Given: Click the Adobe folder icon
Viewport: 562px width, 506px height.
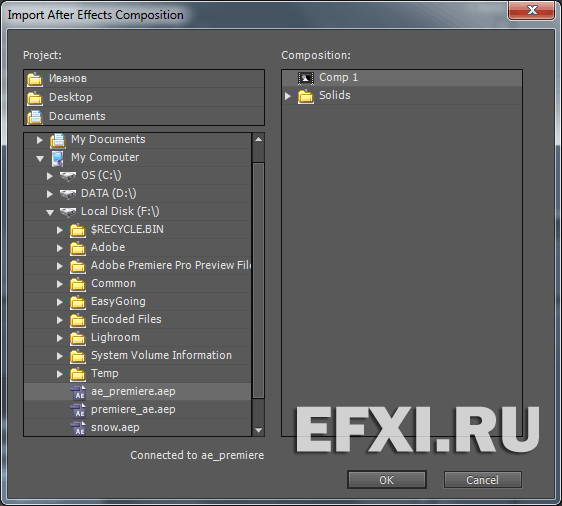Looking at the screenshot, I should (77, 248).
